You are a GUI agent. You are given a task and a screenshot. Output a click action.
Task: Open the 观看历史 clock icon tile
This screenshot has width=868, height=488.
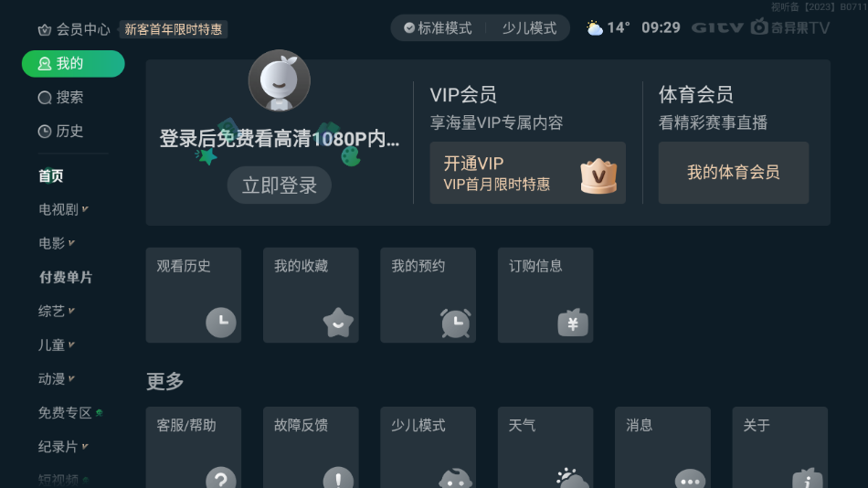pyautogui.click(x=193, y=294)
